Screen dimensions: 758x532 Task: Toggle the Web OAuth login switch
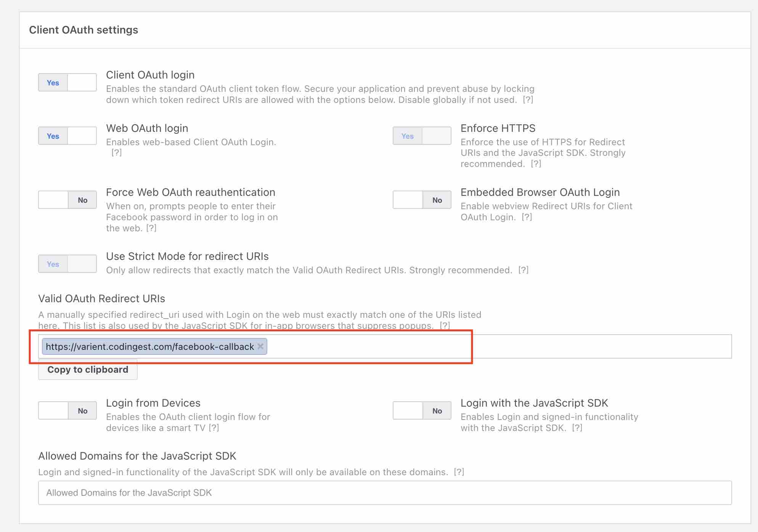67,136
